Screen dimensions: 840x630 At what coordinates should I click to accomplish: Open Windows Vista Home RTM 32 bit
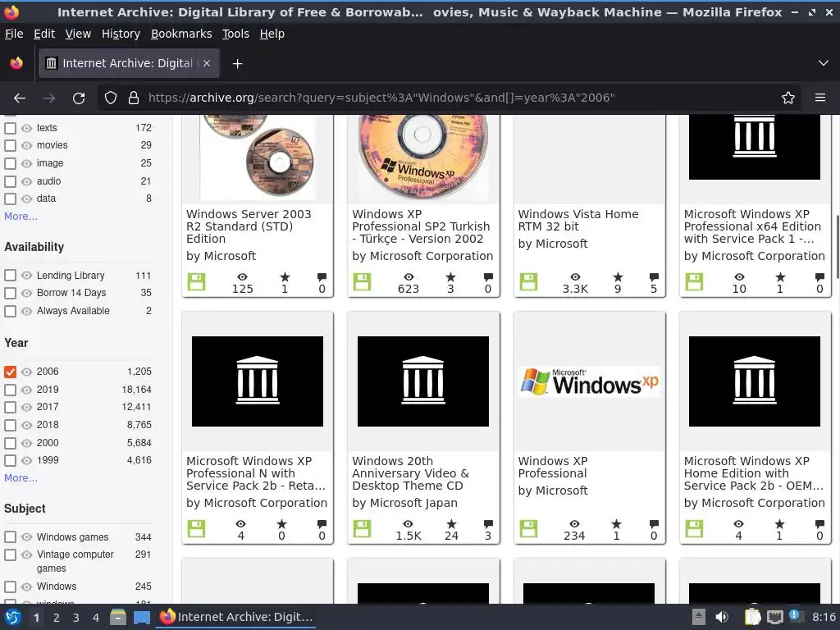(x=578, y=220)
